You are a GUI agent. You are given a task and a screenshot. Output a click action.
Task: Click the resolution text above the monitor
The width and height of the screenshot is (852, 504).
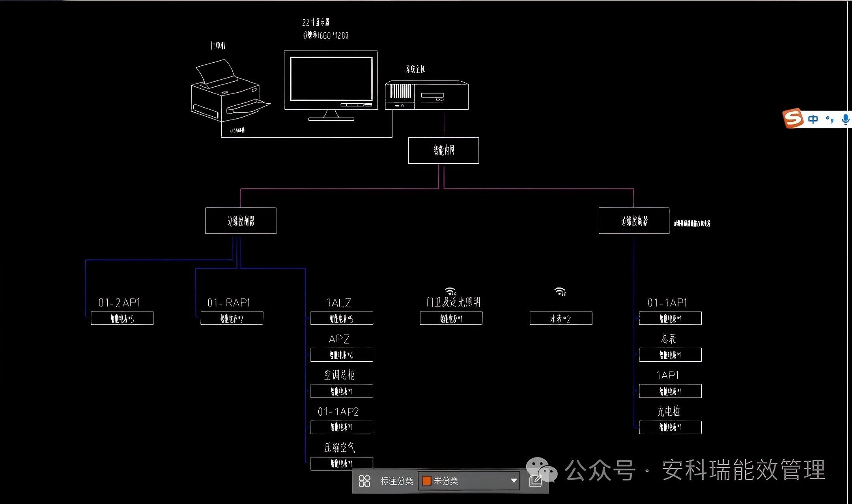click(325, 35)
